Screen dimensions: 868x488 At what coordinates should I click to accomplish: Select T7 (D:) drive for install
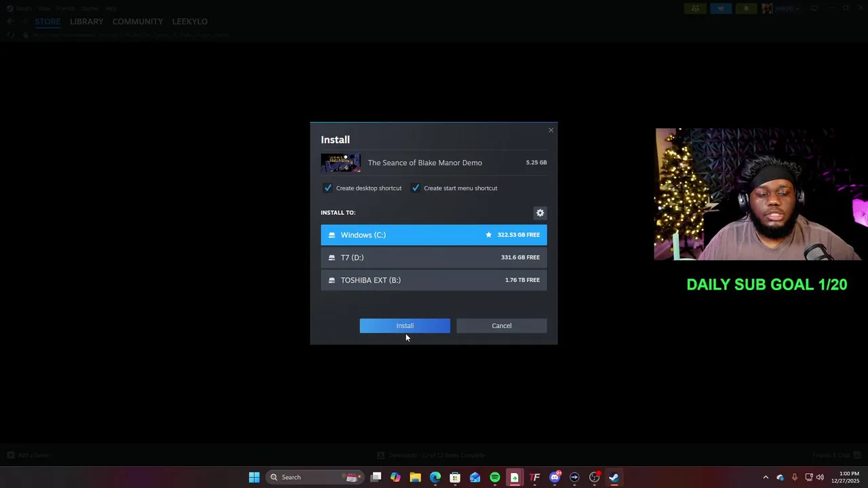[x=433, y=258]
